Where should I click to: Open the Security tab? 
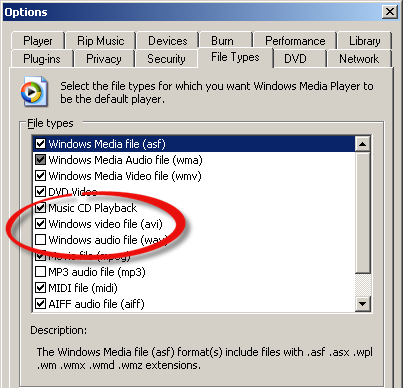166,59
